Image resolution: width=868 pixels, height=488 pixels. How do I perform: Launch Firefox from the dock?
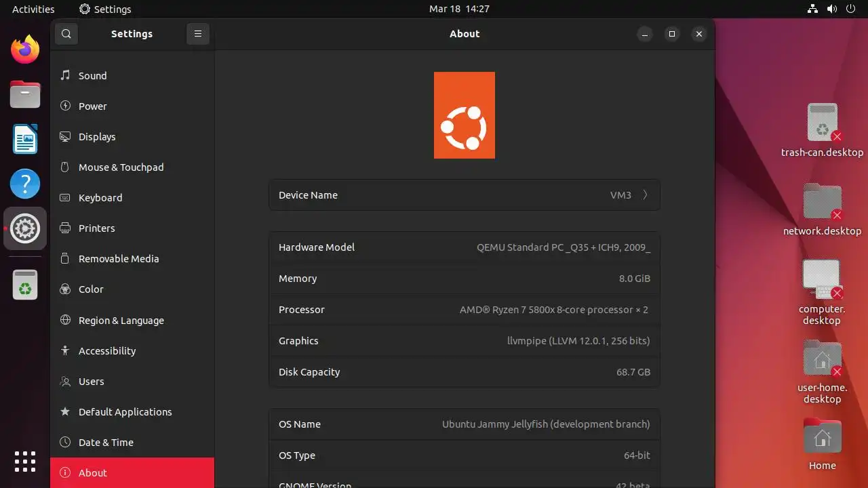[25, 49]
